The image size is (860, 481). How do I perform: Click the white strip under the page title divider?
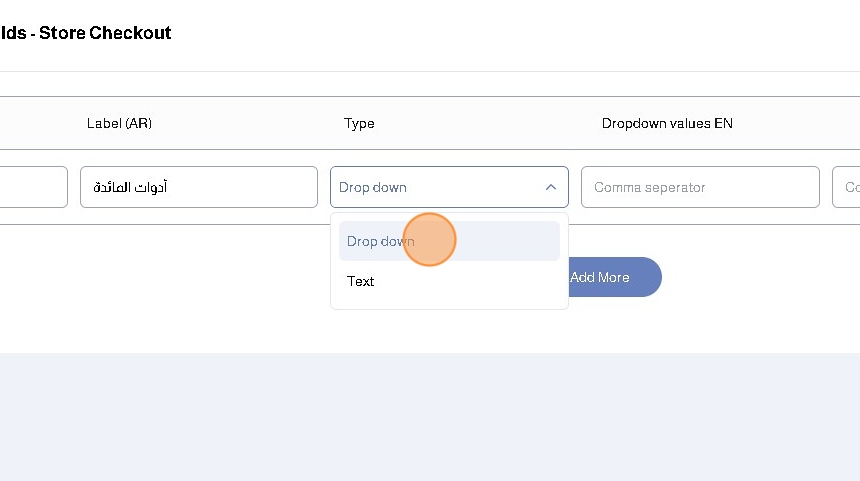(x=430, y=84)
